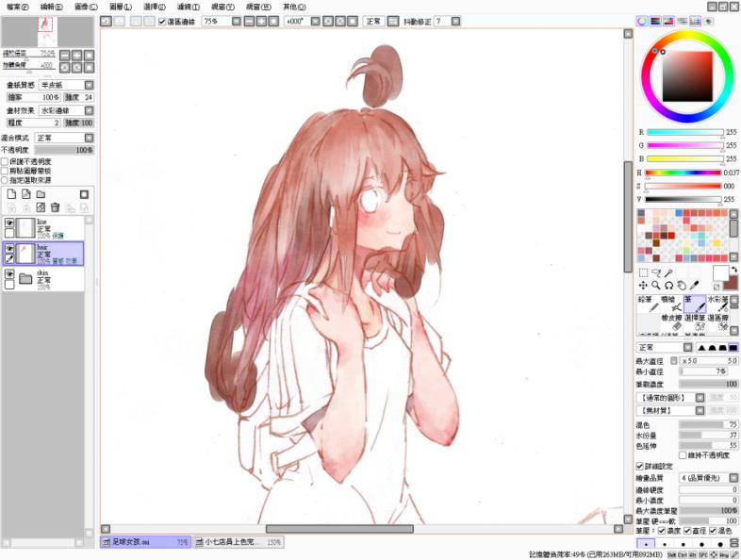The image size is (741, 560).
Task: Set the 不透明度 layer opacity slider
Action: coord(64,150)
